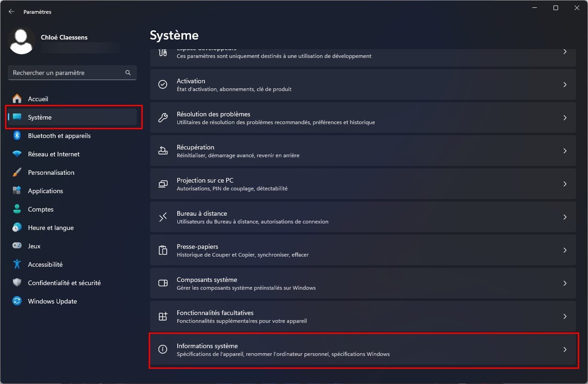The height and width of the screenshot is (384, 588).
Task: Open Personnalisation settings
Action: tap(72, 172)
